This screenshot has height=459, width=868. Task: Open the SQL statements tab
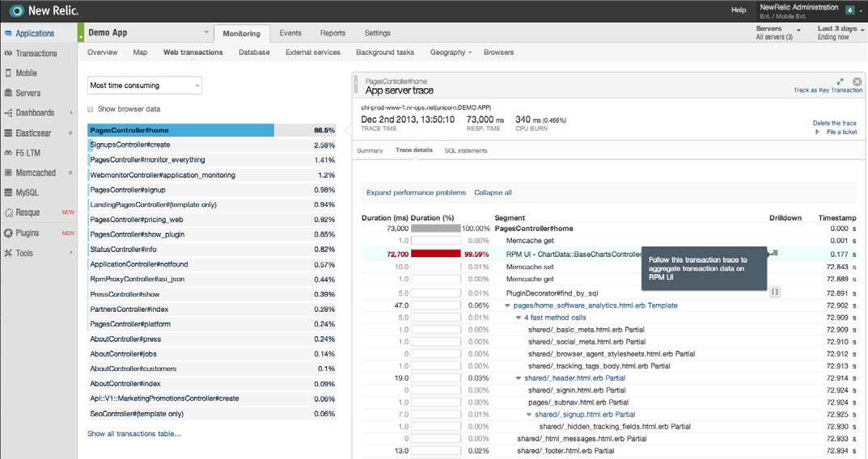pyautogui.click(x=466, y=150)
